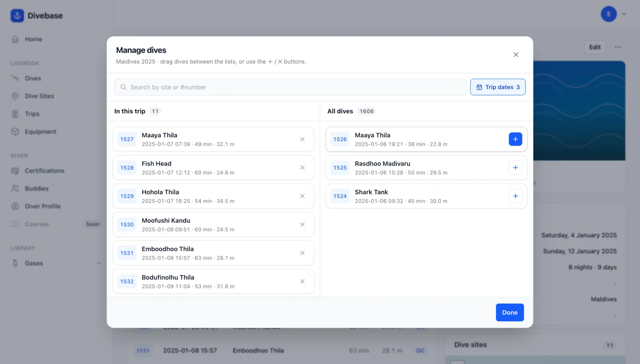Add dive 1525 Rasdhoo Madivaru to trip
The height and width of the screenshot is (364, 640).
click(x=515, y=168)
